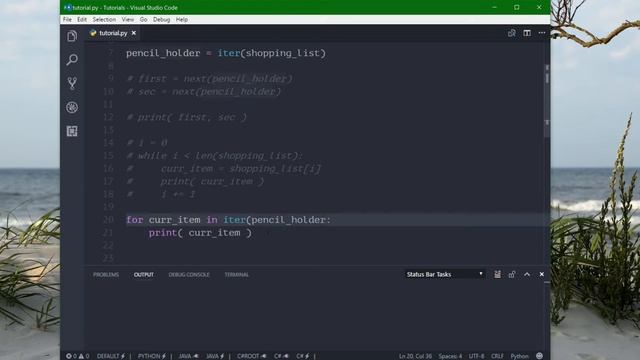
Task: Run the PYTHON status bar task
Action: tap(152, 356)
